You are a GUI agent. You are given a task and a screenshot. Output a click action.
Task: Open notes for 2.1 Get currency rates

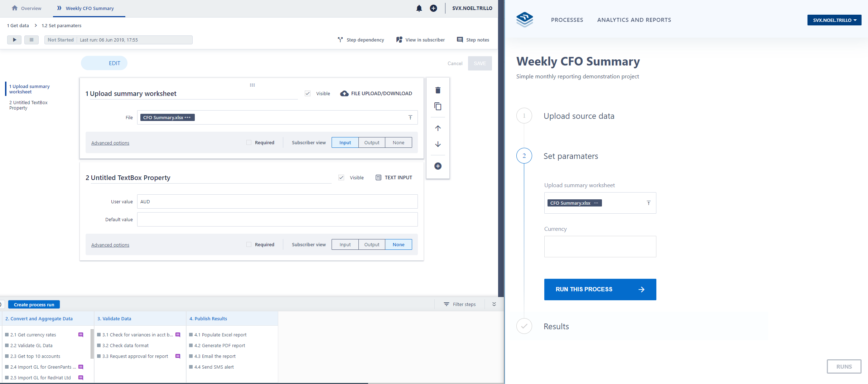(x=81, y=335)
